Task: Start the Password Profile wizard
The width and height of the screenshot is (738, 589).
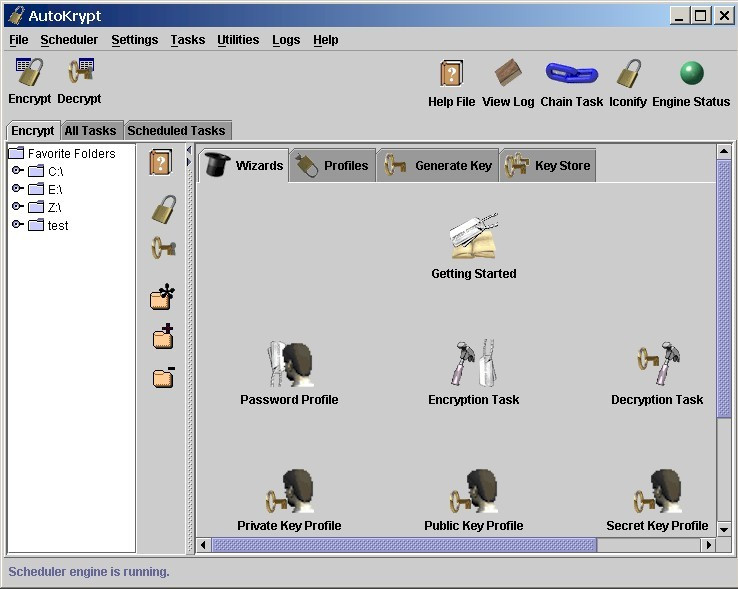Action: coord(289,373)
